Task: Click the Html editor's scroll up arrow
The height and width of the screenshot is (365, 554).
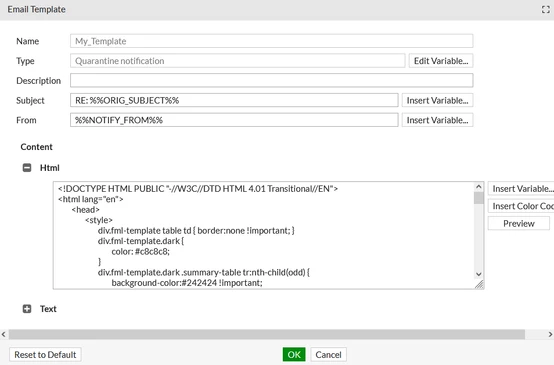Action: coord(479,187)
